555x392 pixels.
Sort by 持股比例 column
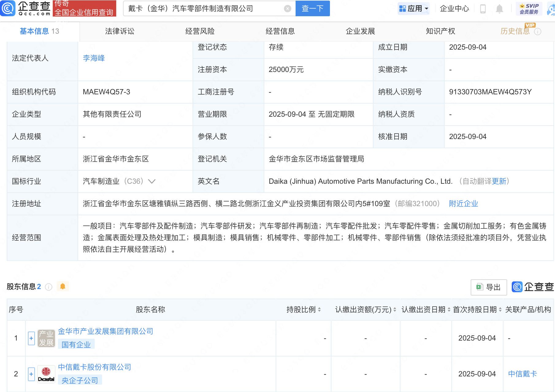point(319,310)
